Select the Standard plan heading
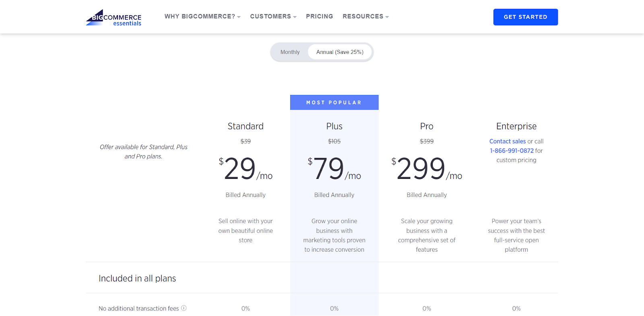 246,126
